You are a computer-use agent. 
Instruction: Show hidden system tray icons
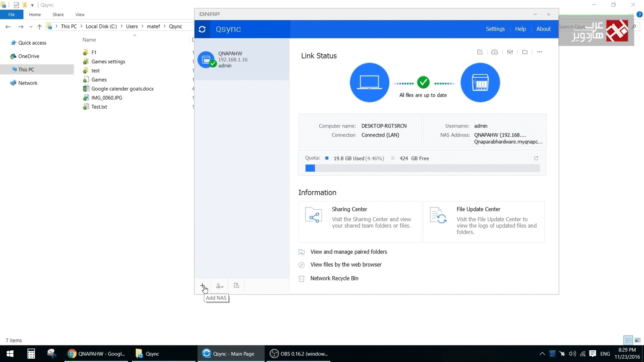coord(542,354)
